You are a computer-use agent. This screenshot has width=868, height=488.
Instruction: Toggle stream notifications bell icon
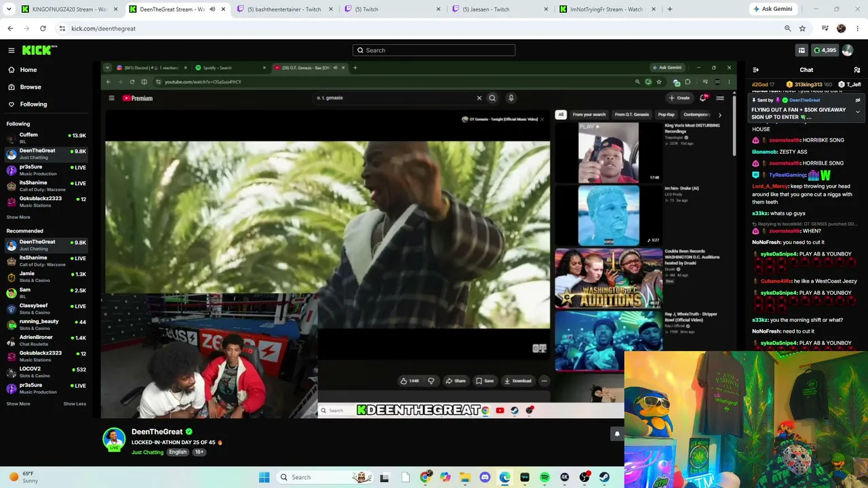[617, 434]
